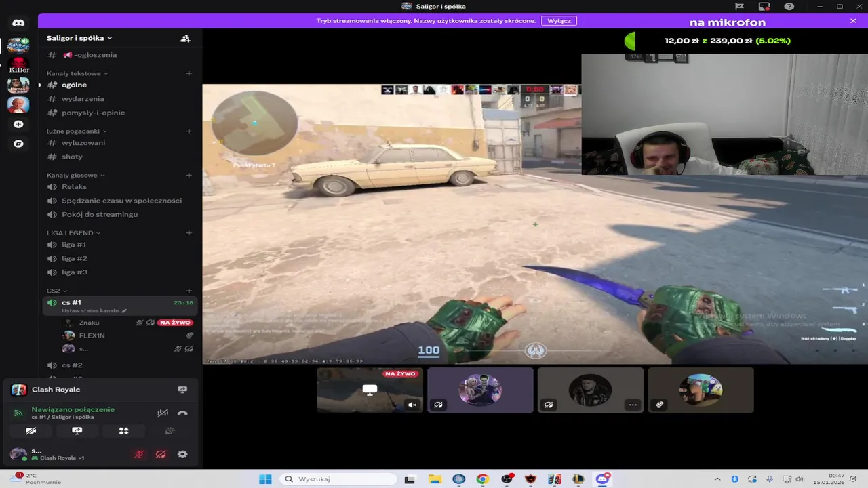Open the flag icon in the title bar
This screenshot has width=868, height=488.
(740, 7)
